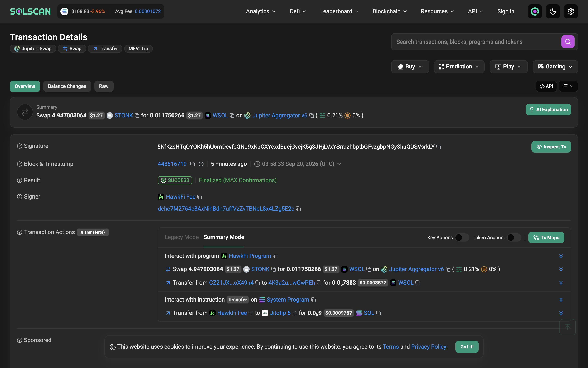Open the Blockchain dropdown menu
The height and width of the screenshot is (368, 588).
(390, 11)
